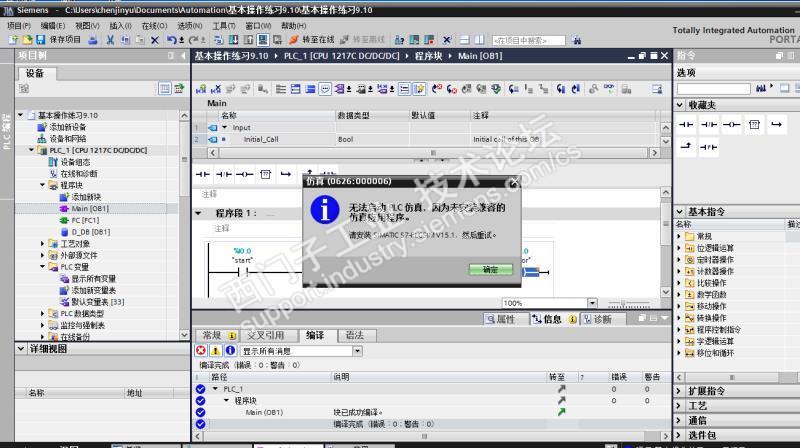Insert empty box from ladder toolbar
This screenshot has width=800, height=448.
tap(265, 175)
